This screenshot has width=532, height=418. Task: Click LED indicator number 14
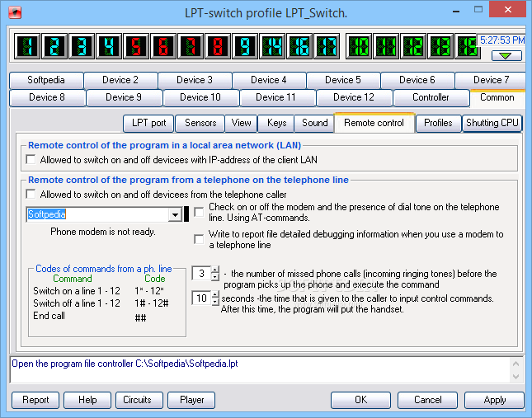click(272, 46)
